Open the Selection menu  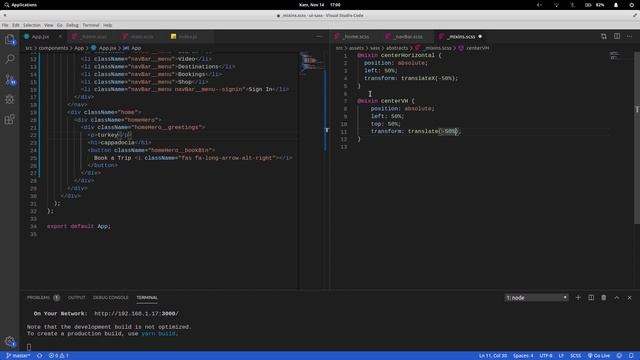coord(31,25)
